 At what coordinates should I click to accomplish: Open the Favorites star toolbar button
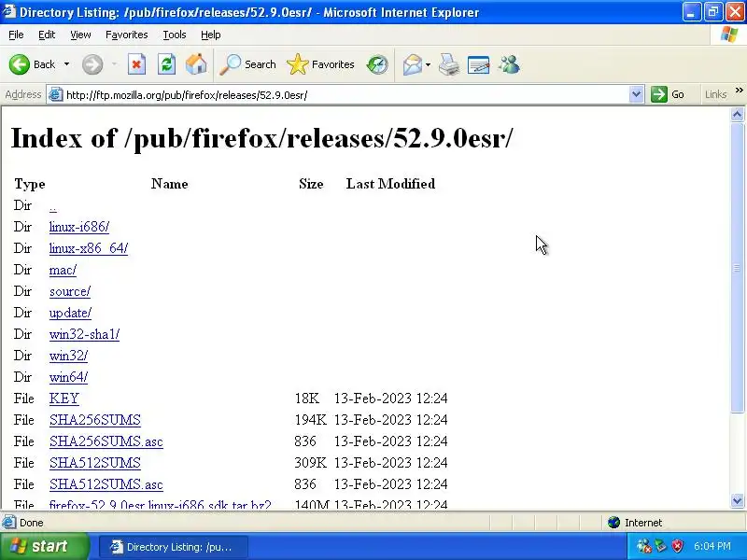320,64
